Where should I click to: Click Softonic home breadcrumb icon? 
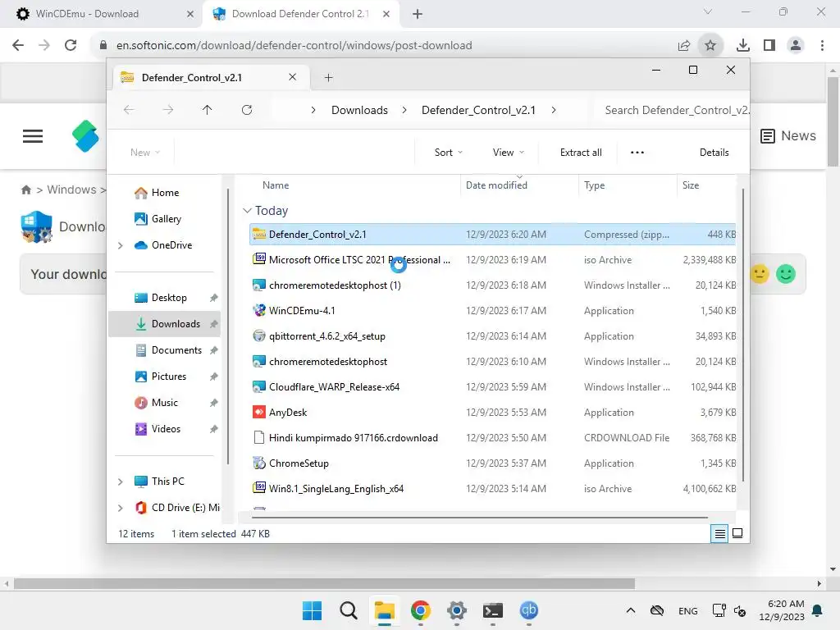coord(25,189)
